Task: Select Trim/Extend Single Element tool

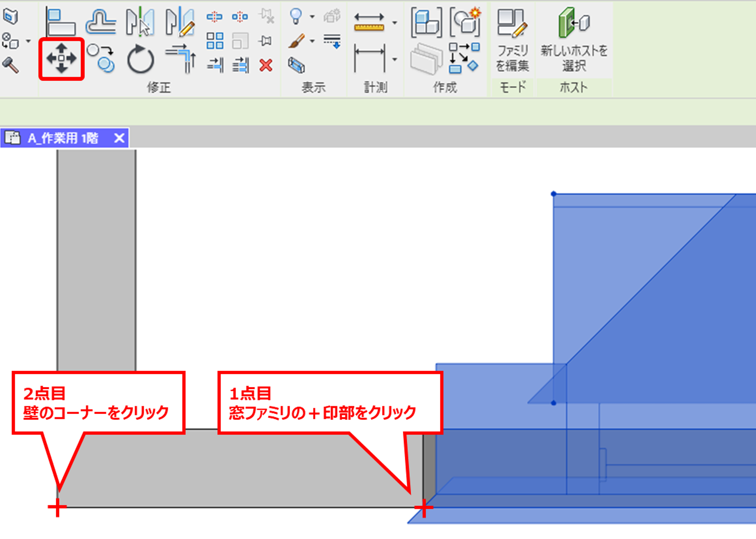Action: (215, 65)
